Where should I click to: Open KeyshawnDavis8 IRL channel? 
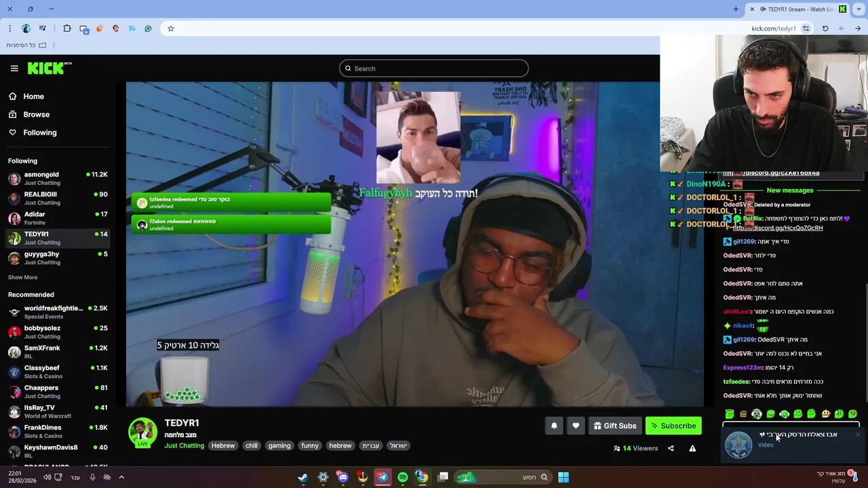pyautogui.click(x=58, y=451)
